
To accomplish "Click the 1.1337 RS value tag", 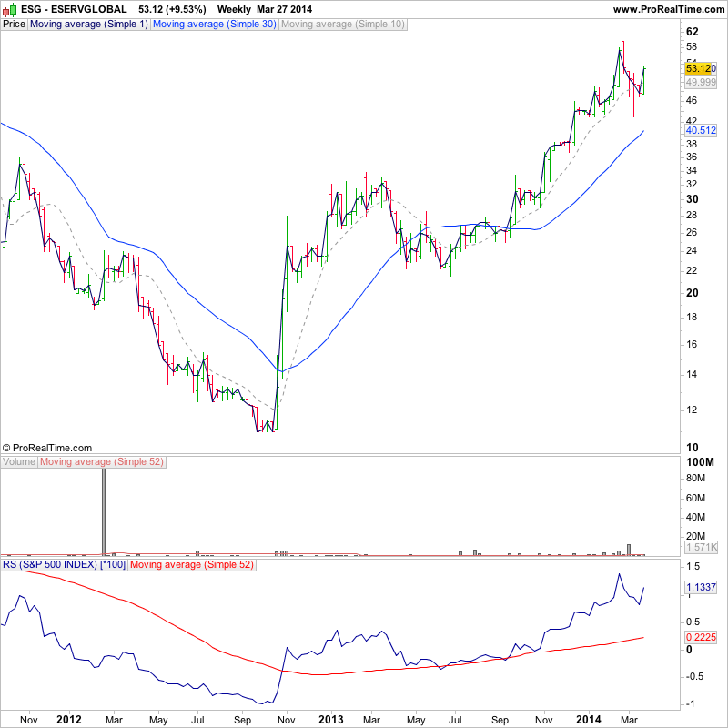I will (x=701, y=587).
